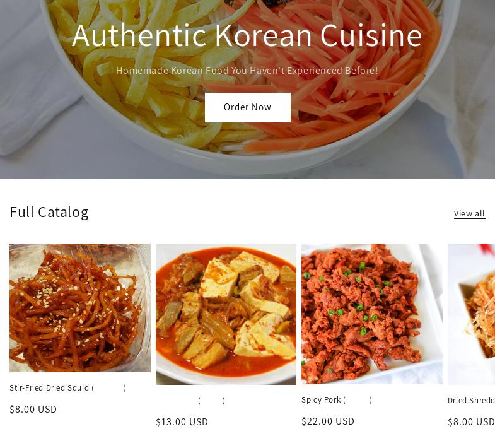The height and width of the screenshot is (448, 495).
Task: Click the $8.00 USD price under Stir-Fried Squid
Action: tap(33, 410)
